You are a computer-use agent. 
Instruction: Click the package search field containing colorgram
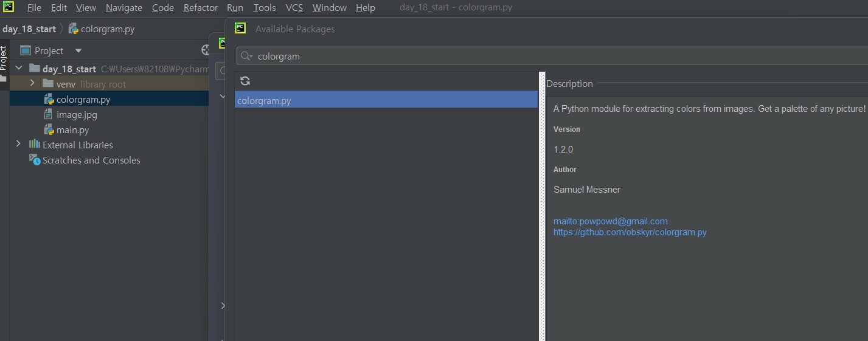click(552, 56)
